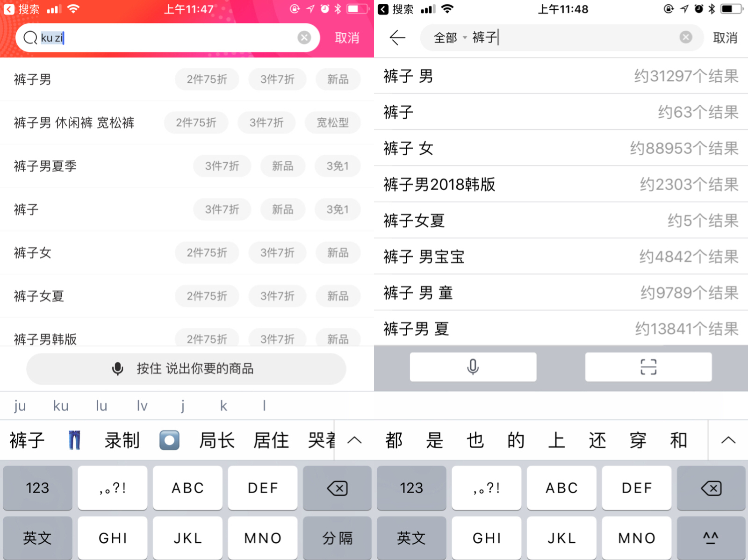Tap the scan icon button
Viewport: 748px width, 560px height.
pos(648,367)
